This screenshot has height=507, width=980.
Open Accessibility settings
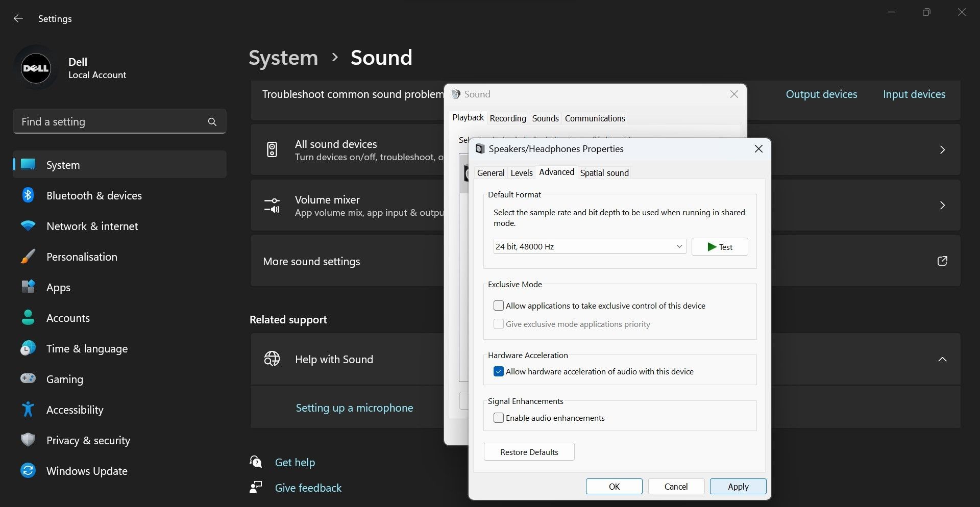(x=120, y=410)
